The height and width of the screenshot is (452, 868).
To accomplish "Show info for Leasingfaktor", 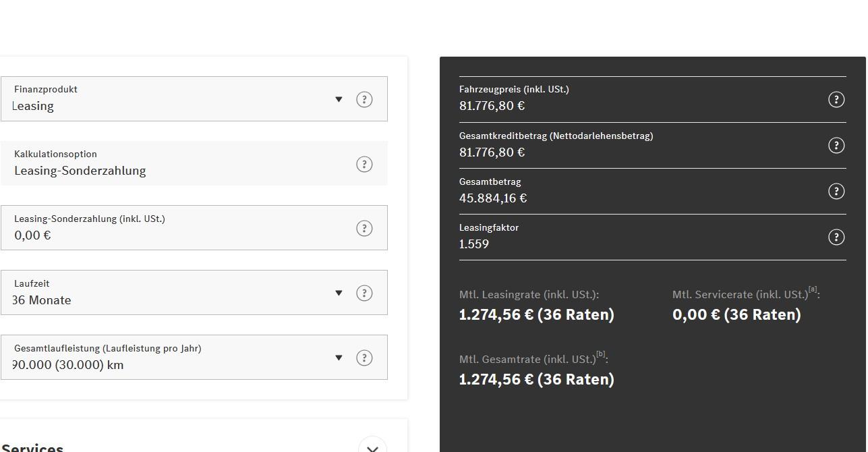I will click(836, 237).
